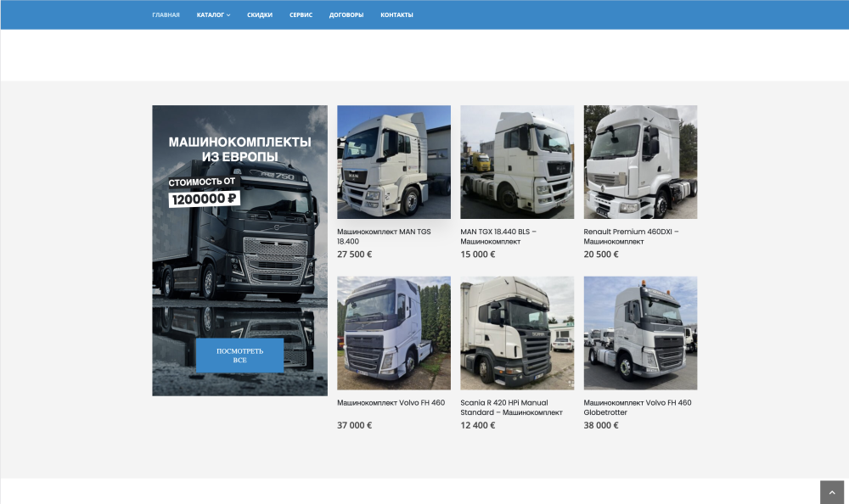Open the Volvo FH 460 Globetrotter title link

[x=638, y=407]
